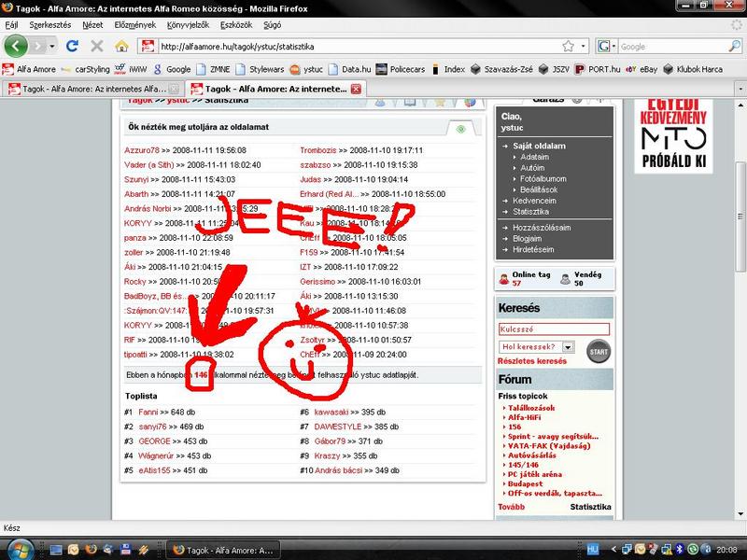The height and width of the screenshot is (560, 747).
Task: Open the JSZV bookmark
Action: click(x=554, y=69)
